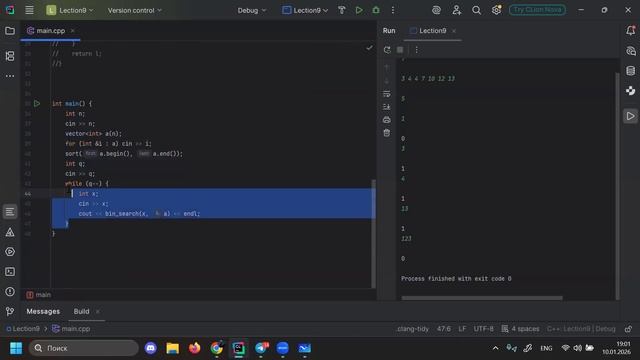
Task: Open Run panel more options menu
Action: pyautogui.click(x=416, y=50)
